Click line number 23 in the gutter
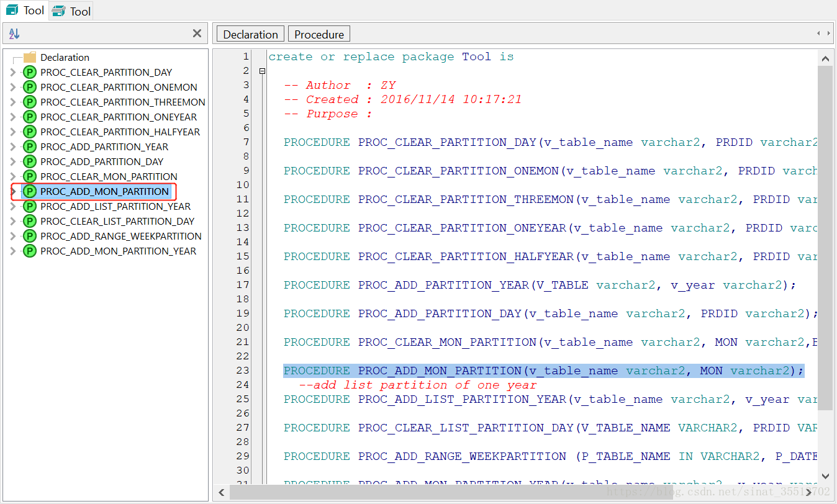 pyautogui.click(x=243, y=371)
